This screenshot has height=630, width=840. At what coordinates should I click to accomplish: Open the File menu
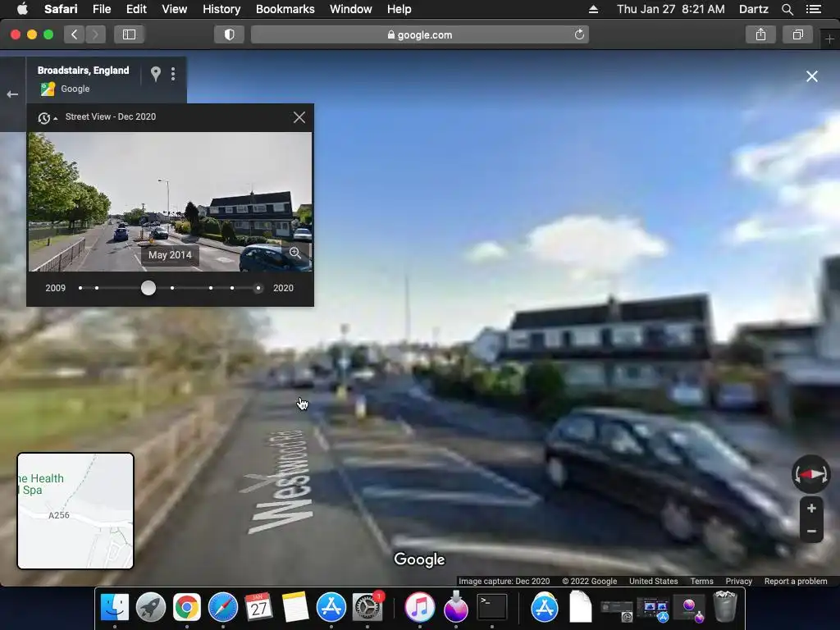point(101,9)
